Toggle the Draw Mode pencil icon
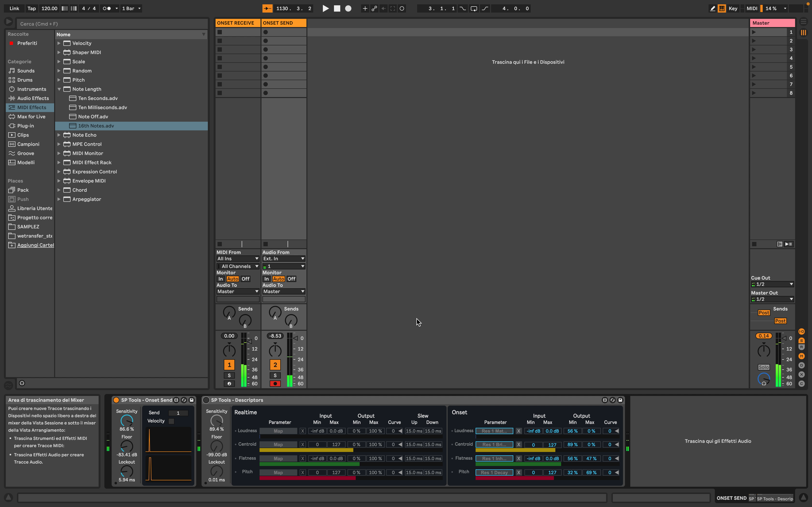The height and width of the screenshot is (507, 812). [x=712, y=8]
